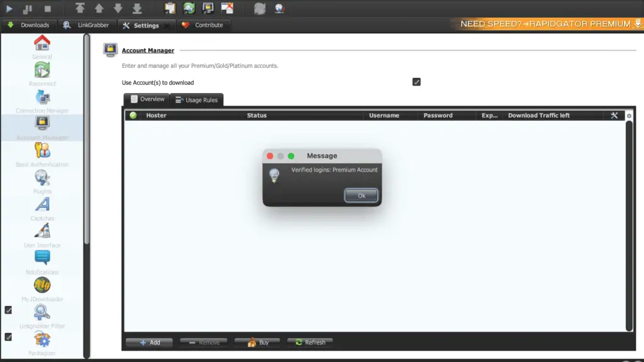Click Account Manager header lock icon

110,50
